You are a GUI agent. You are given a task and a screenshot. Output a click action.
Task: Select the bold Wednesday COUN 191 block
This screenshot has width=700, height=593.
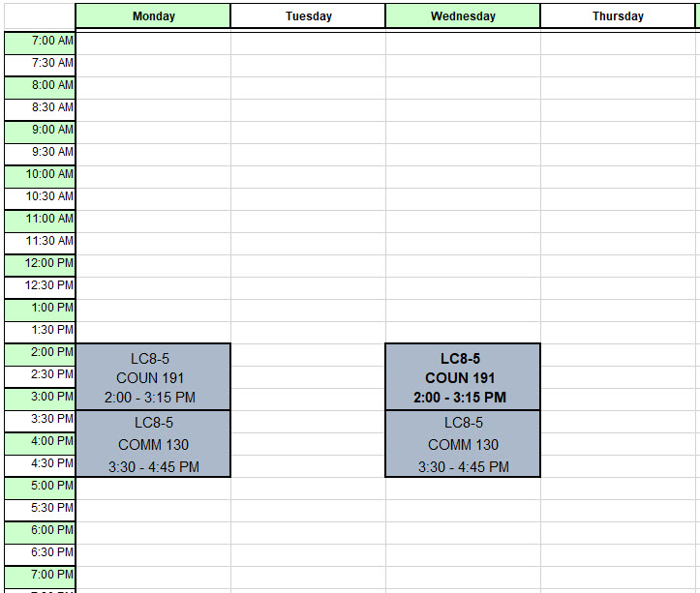(463, 377)
